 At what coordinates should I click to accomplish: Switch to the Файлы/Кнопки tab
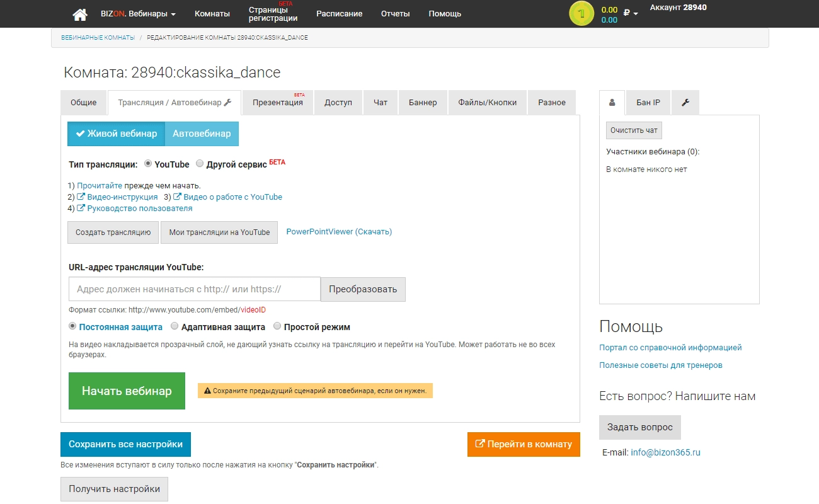tap(488, 103)
